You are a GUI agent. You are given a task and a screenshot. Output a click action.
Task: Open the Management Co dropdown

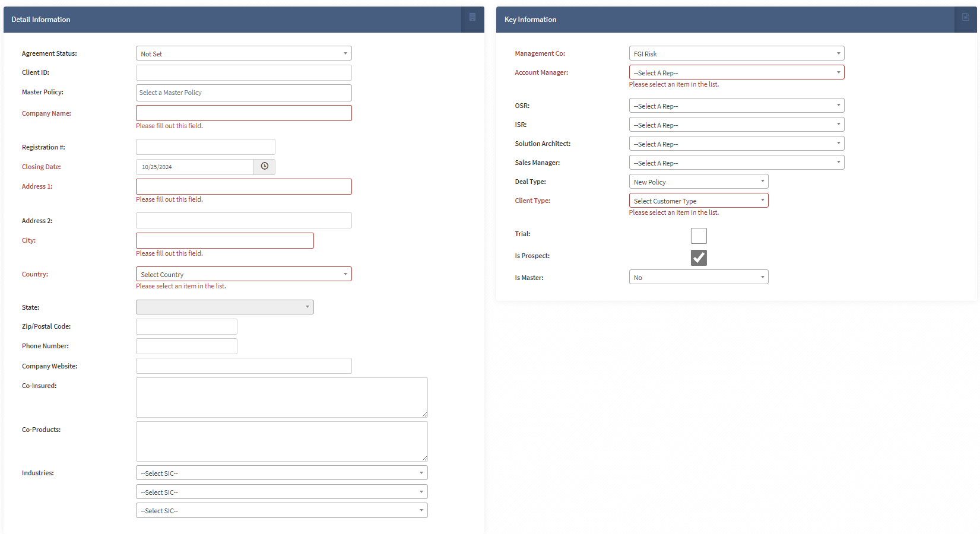[x=737, y=53]
